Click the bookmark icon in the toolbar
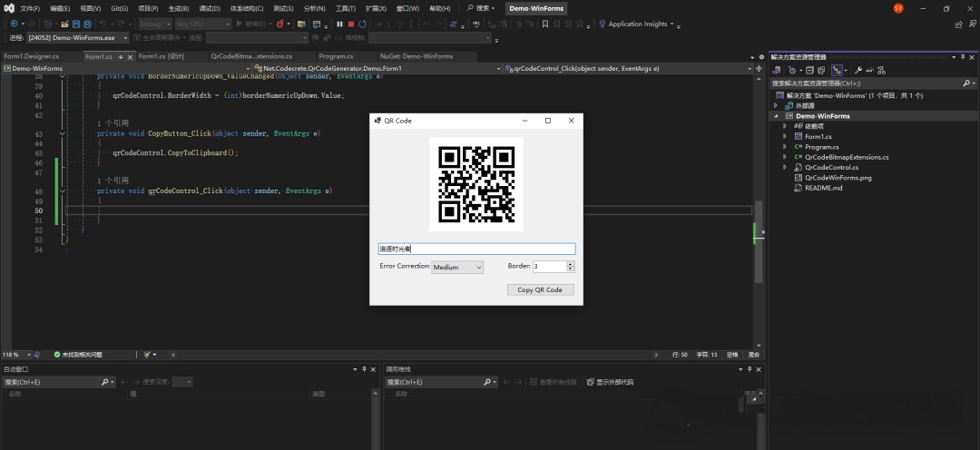 (x=544, y=24)
